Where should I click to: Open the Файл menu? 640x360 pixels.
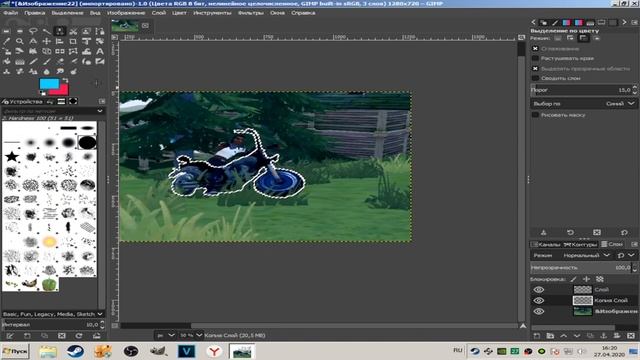click(x=11, y=13)
